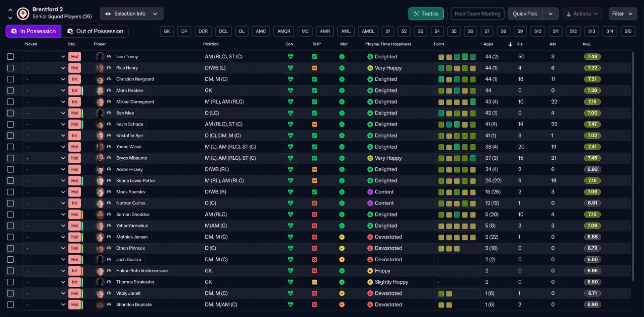The image size is (644, 317).
Task: Open the Tactics button
Action: click(426, 14)
